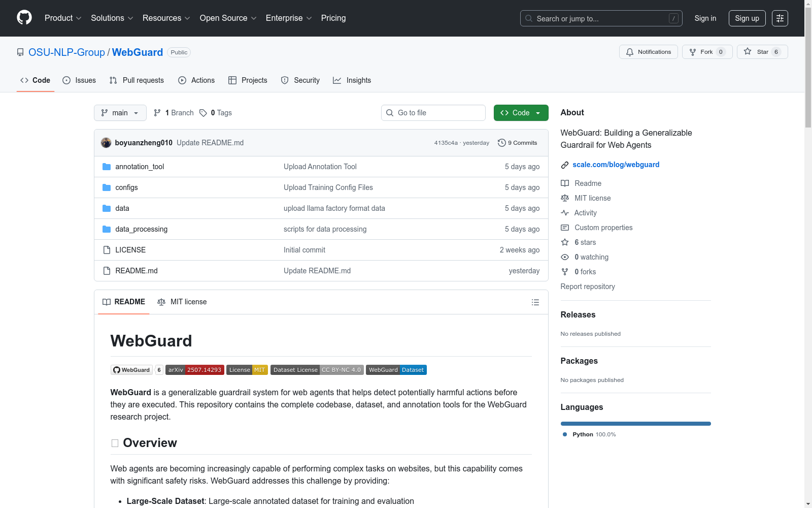Image resolution: width=812 pixels, height=508 pixels.
Task: Switch to the Issues tab
Action: tap(79, 80)
